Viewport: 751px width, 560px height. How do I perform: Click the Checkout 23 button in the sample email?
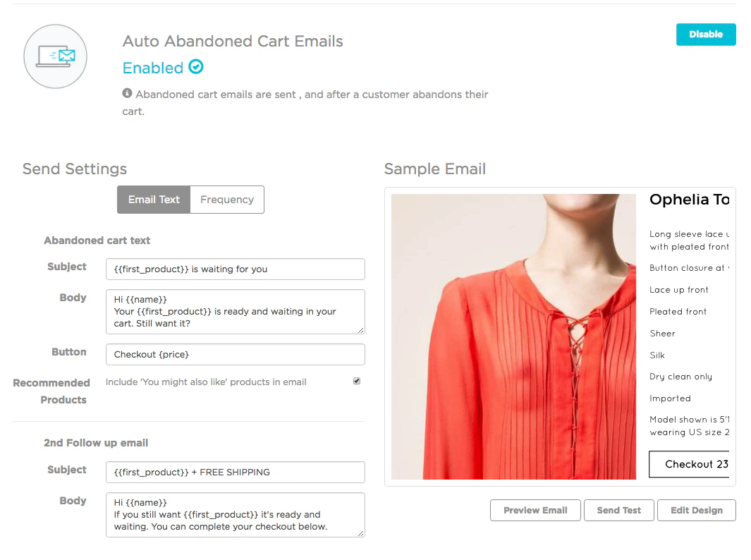point(693,464)
